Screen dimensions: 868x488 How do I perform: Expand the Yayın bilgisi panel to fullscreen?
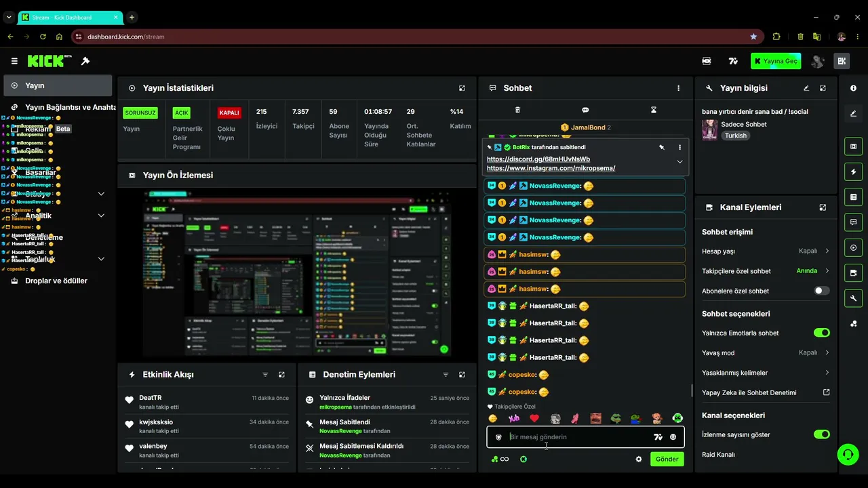(x=823, y=88)
